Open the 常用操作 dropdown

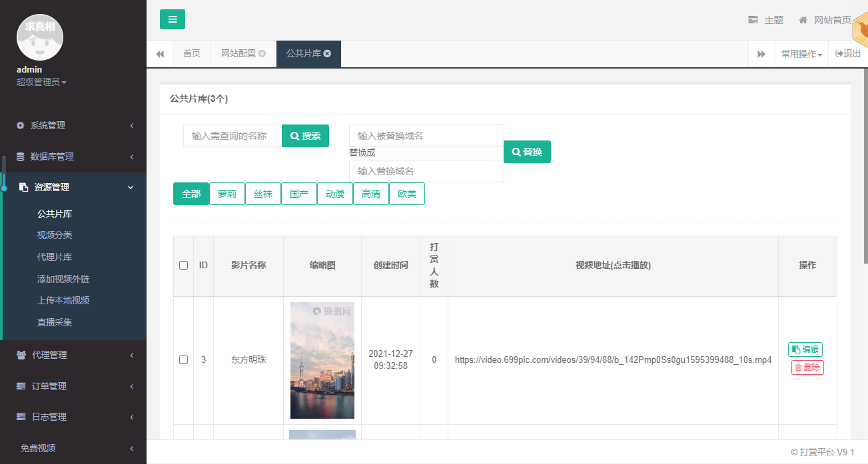[801, 54]
